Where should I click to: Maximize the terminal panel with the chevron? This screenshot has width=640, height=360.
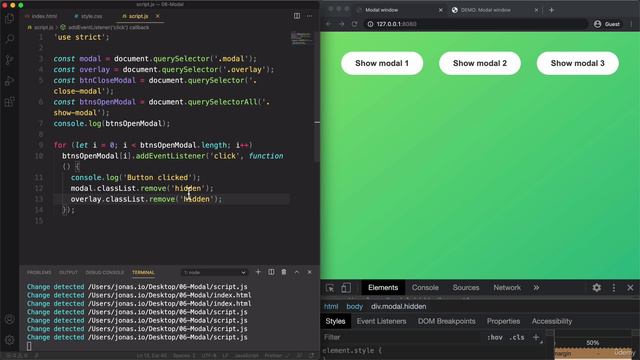coord(297,272)
